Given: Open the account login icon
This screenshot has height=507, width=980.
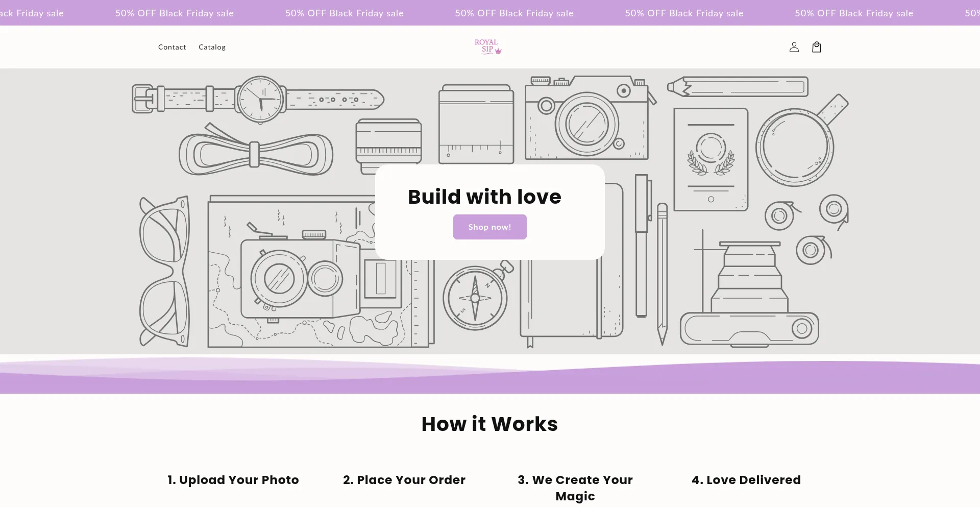Looking at the screenshot, I should point(794,47).
